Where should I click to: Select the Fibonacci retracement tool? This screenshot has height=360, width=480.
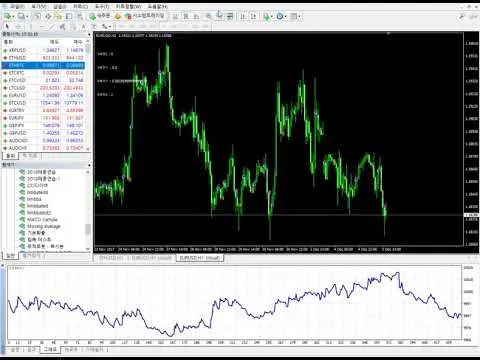[73, 26]
